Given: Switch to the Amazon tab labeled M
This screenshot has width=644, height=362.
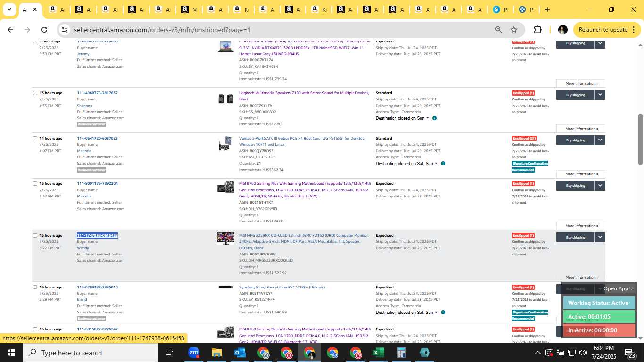Looking at the screenshot, I should [189, 9].
